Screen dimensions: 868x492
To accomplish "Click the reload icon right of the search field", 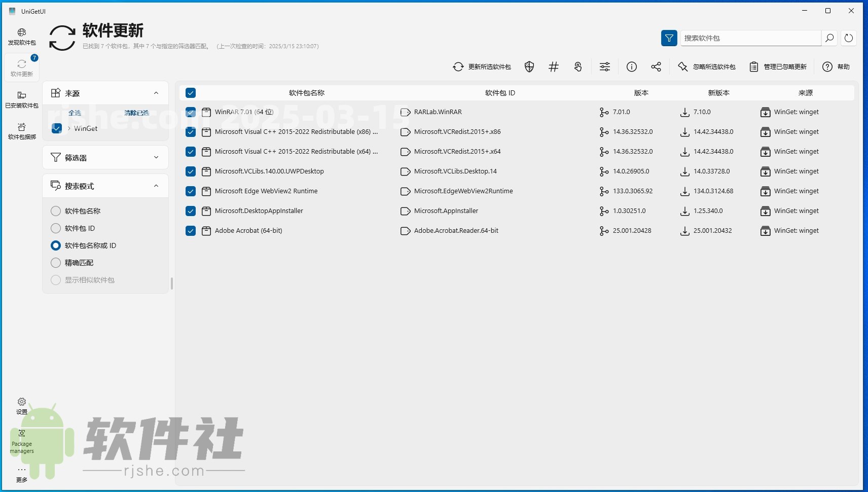I will coord(849,38).
